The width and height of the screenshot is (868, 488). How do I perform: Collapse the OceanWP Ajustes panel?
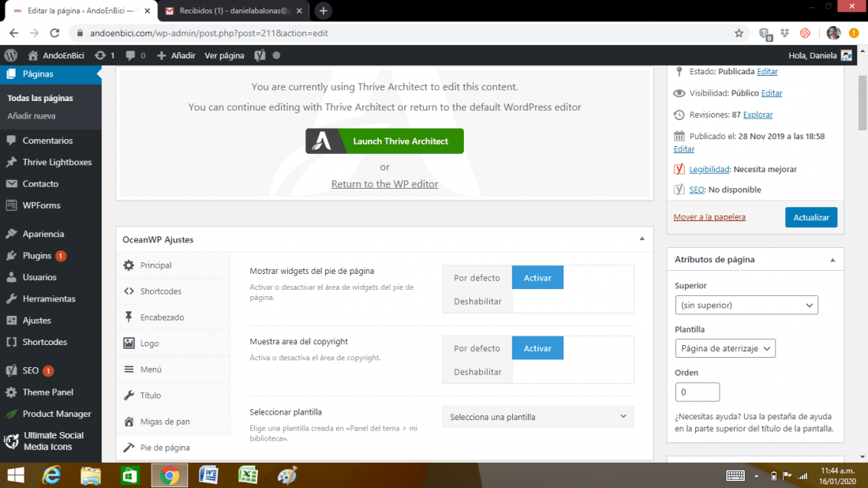pos(642,238)
